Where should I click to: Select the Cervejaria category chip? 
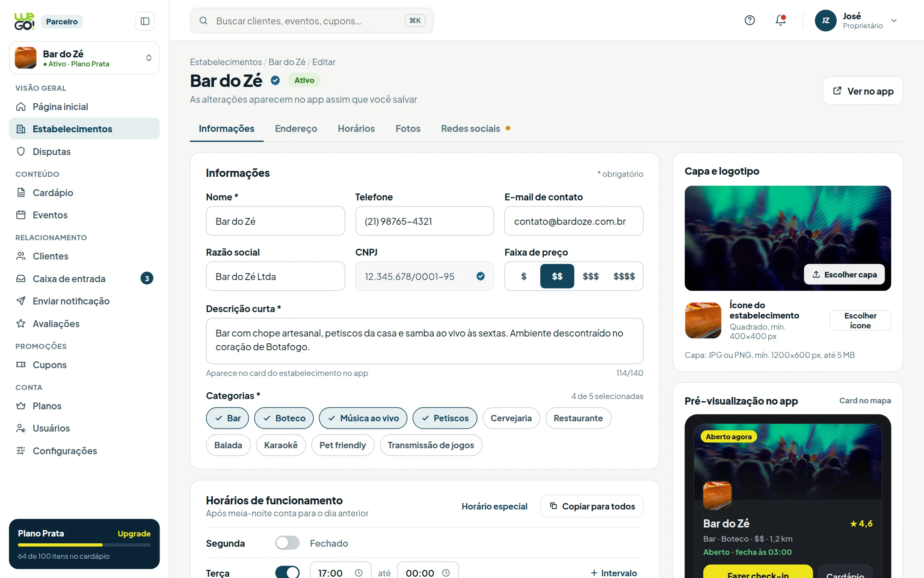coord(511,418)
